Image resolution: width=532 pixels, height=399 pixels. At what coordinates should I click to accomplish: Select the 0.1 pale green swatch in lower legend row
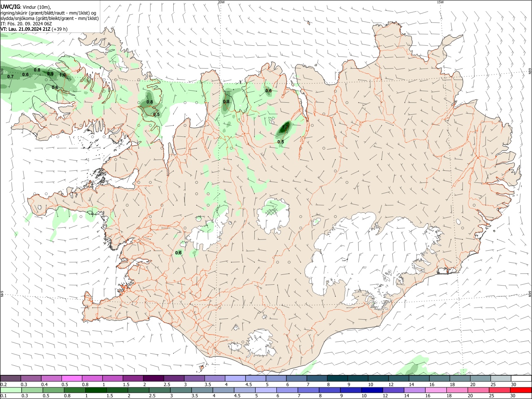pos(11,390)
